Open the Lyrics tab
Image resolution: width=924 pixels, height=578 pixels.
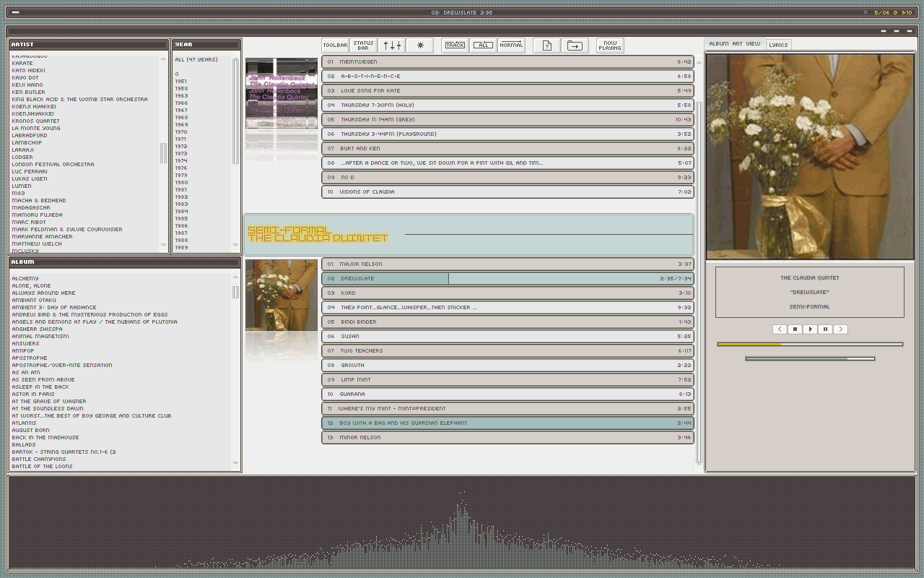coord(778,45)
